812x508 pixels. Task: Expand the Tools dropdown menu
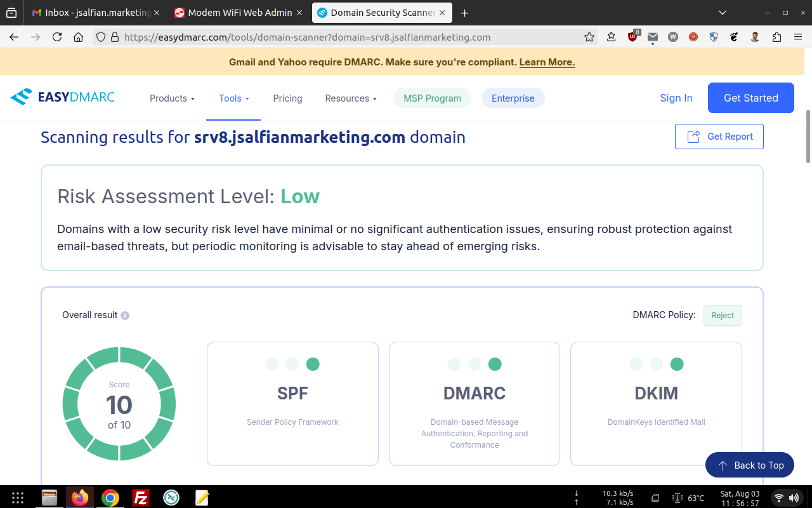pyautogui.click(x=233, y=98)
